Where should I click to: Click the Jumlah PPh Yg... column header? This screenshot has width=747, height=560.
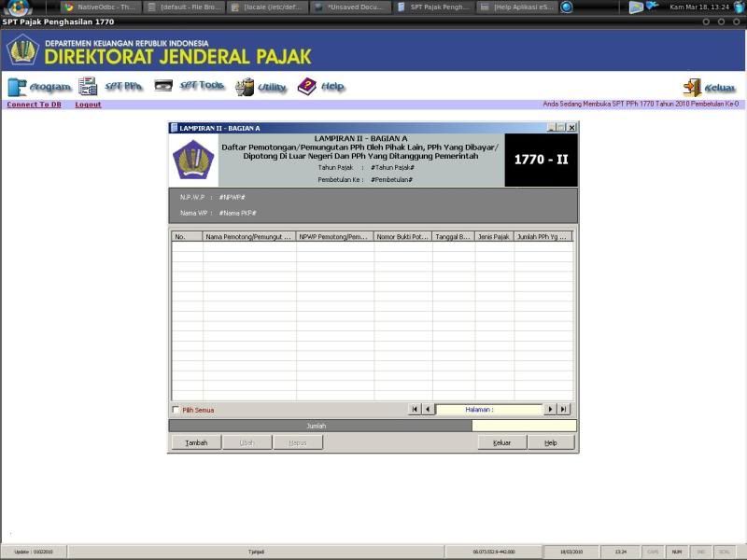pyautogui.click(x=543, y=237)
